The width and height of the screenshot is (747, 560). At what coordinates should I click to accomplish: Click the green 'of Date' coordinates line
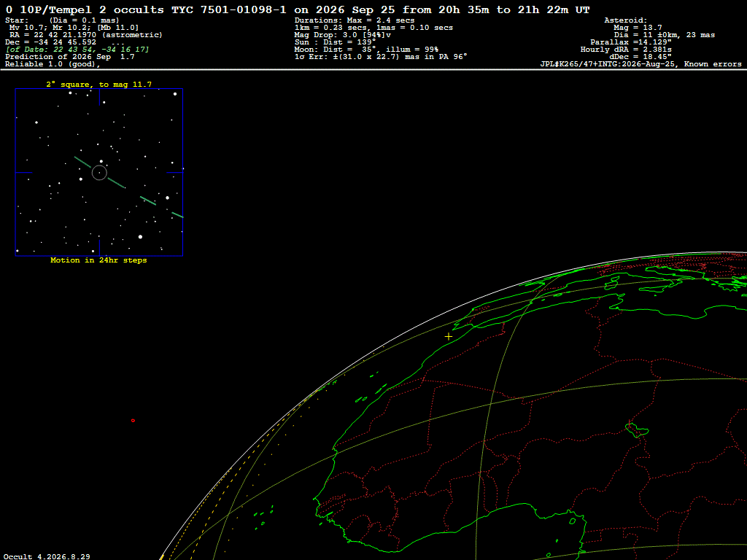[77, 50]
